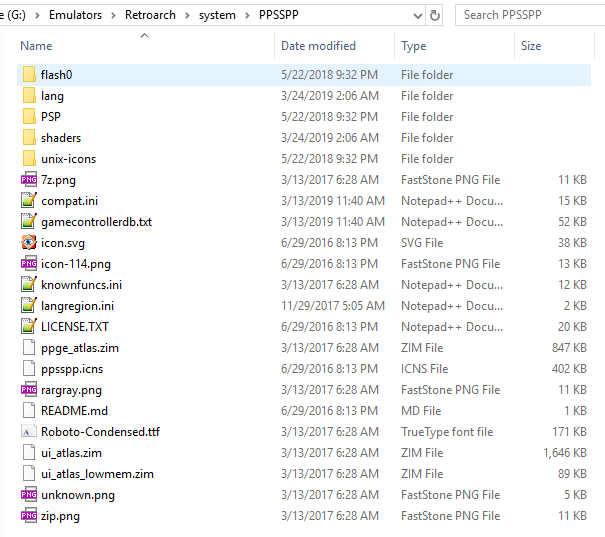This screenshot has height=537, width=605.
Task: Click the knownfuncs.ini file icon
Action: (29, 284)
